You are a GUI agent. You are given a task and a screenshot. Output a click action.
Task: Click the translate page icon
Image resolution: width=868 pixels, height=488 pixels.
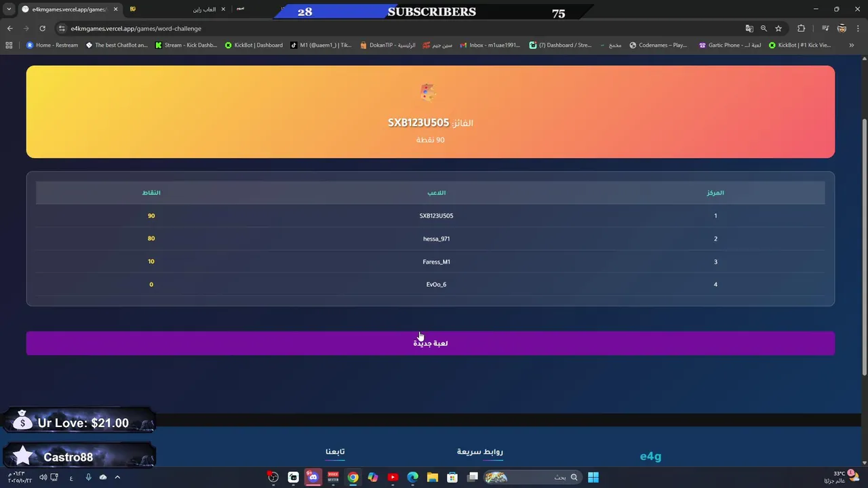pos(749,28)
